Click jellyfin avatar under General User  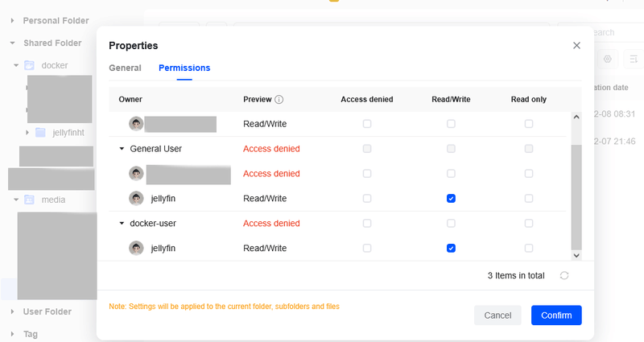coord(137,199)
